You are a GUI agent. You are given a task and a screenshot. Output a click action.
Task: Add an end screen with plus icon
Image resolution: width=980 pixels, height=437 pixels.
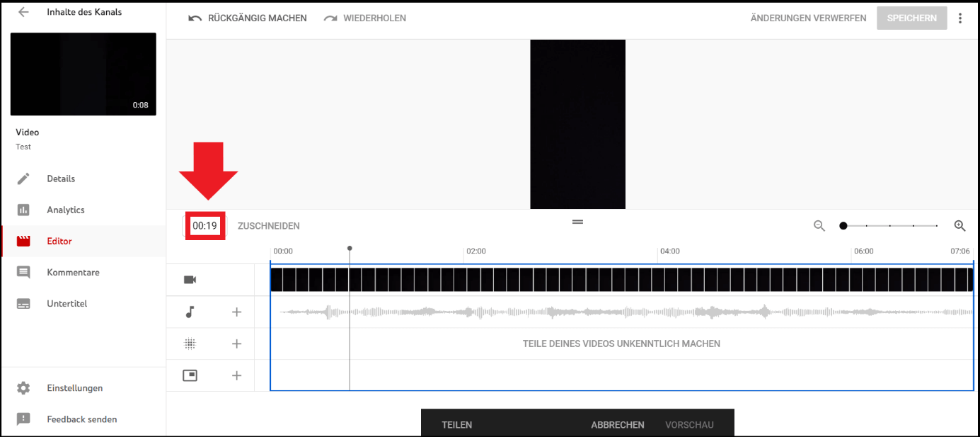click(x=237, y=375)
